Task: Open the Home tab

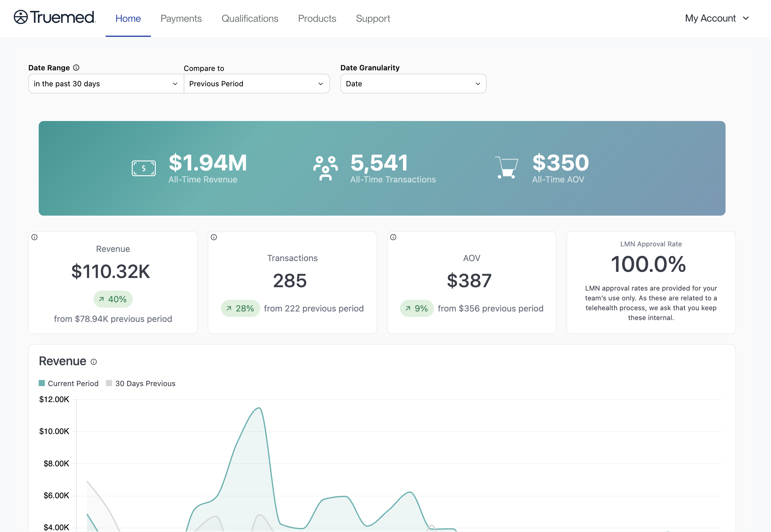Action: [128, 18]
